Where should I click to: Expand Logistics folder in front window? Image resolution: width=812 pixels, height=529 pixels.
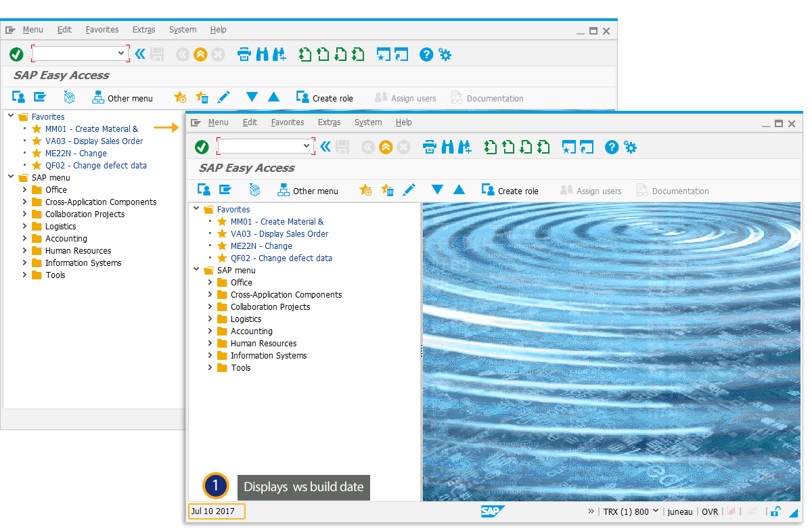pyautogui.click(x=210, y=319)
